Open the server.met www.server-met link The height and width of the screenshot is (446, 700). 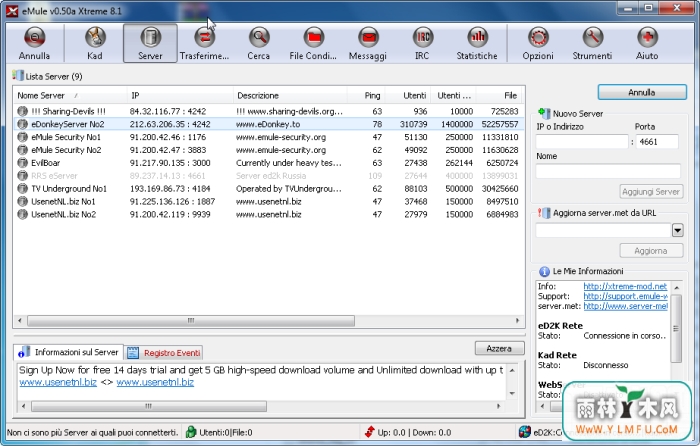tap(625, 306)
